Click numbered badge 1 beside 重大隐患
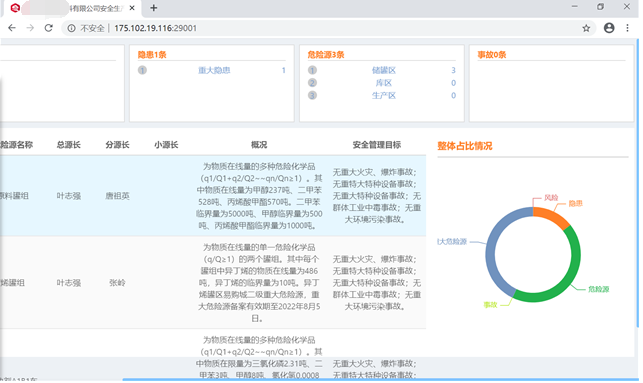Screen dimensions: 643x383 pyautogui.click(x=142, y=70)
